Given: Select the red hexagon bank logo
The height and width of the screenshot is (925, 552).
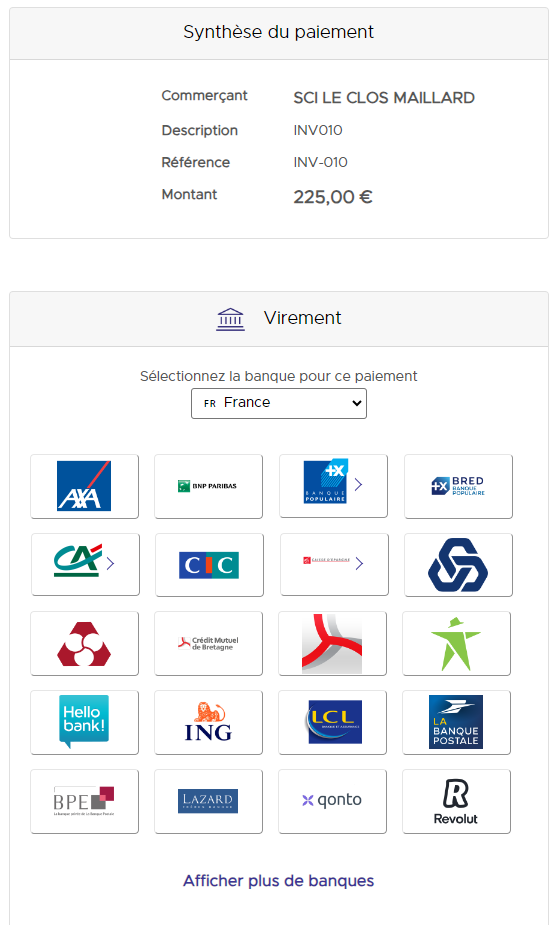Looking at the screenshot, I should pyautogui.click(x=84, y=644).
